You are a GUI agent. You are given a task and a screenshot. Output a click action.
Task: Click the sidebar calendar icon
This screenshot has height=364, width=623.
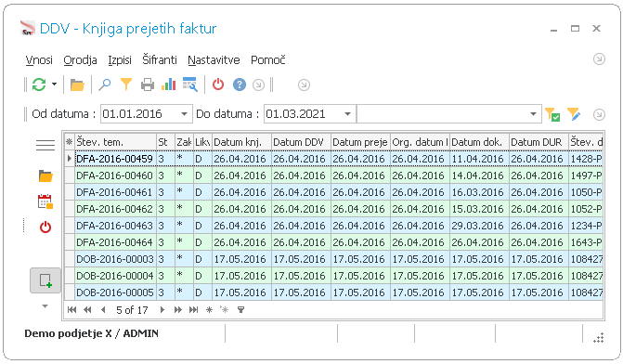click(45, 201)
